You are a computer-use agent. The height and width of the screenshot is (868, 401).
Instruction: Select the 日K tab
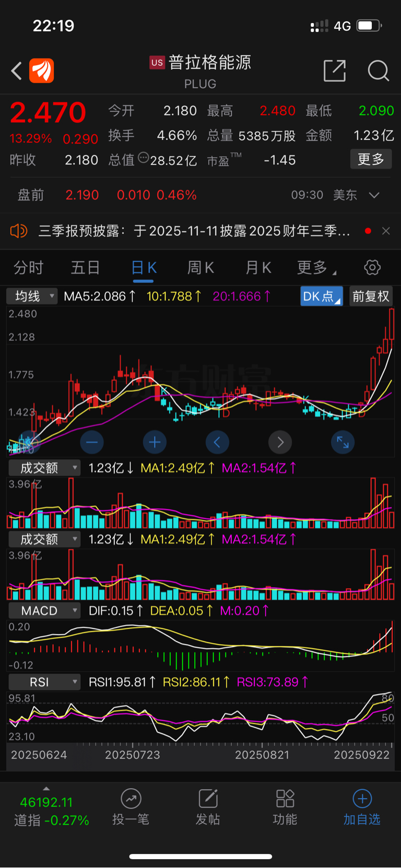(x=144, y=268)
